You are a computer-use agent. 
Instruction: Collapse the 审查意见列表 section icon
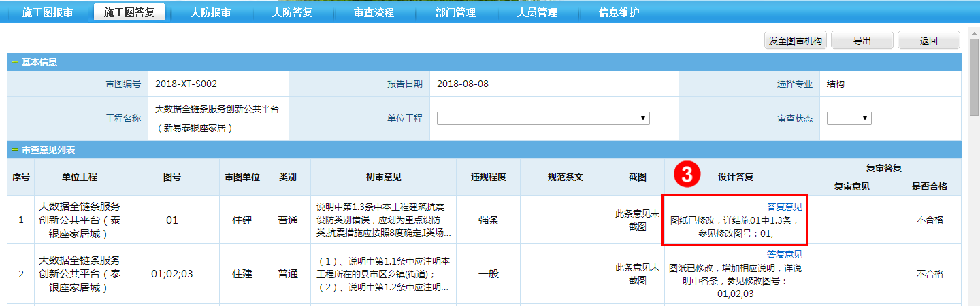(x=14, y=150)
